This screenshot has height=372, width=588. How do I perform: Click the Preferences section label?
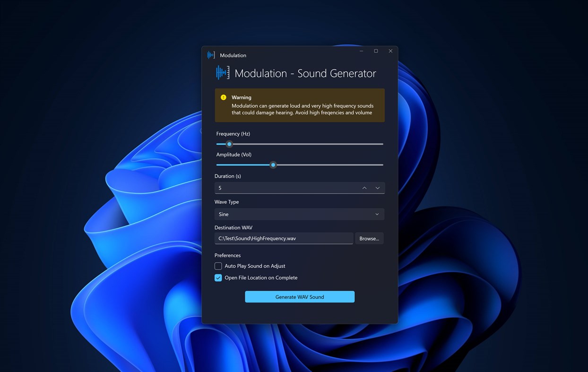(227, 255)
